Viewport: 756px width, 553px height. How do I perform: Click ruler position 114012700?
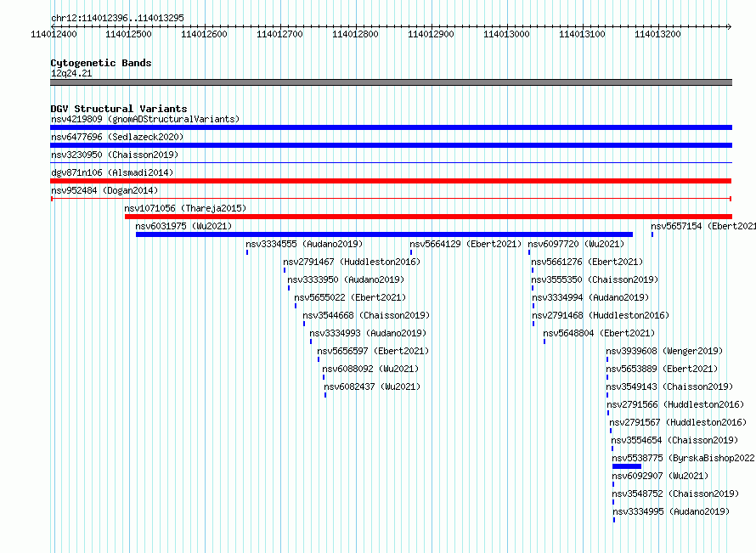[279, 34]
